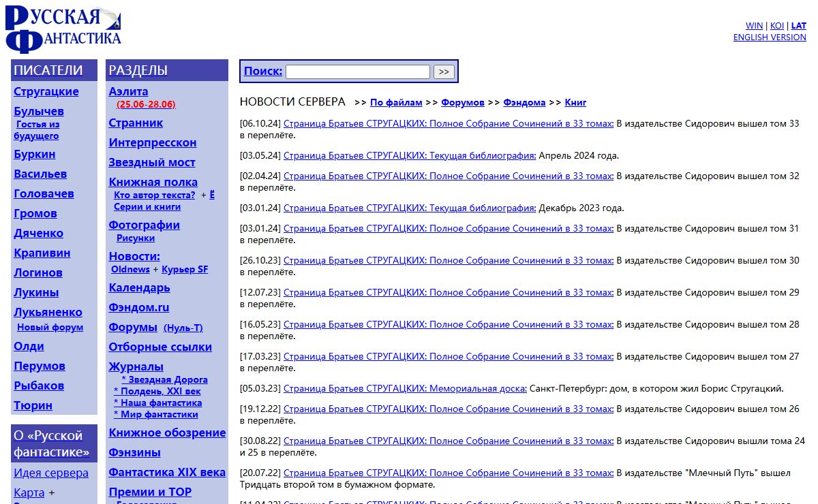Go to the Лукьяненко writer page
This screenshot has width=818, height=504.
coord(48,312)
